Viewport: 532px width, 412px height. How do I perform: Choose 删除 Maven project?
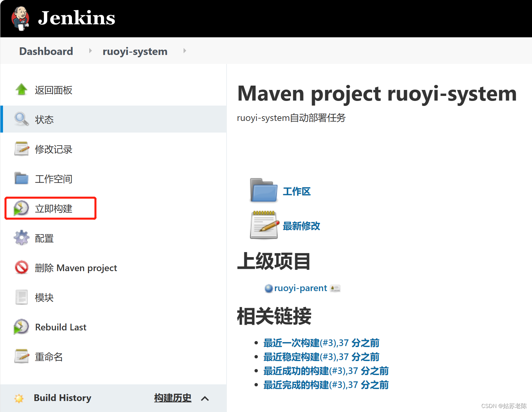76,268
